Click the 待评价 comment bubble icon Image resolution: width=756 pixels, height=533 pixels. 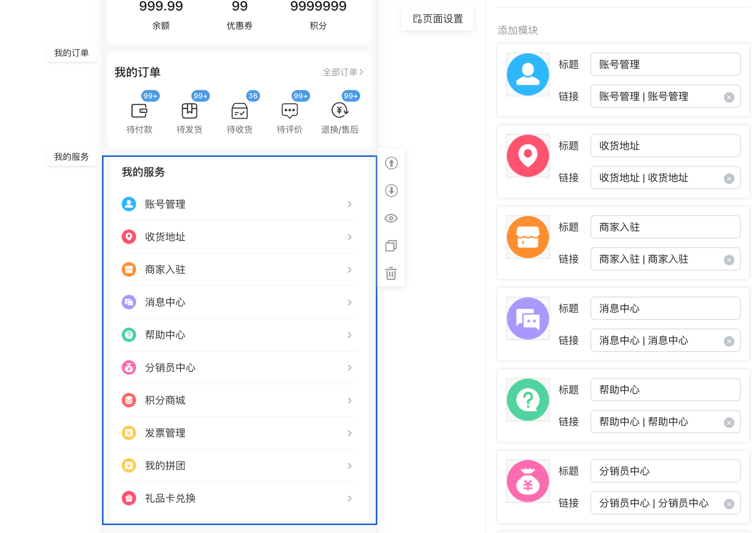pyautogui.click(x=290, y=111)
